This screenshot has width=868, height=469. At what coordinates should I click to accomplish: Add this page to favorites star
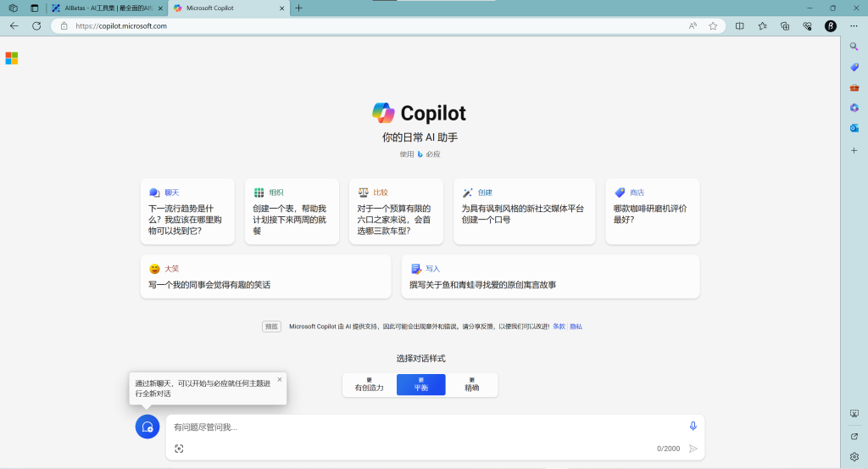point(713,26)
